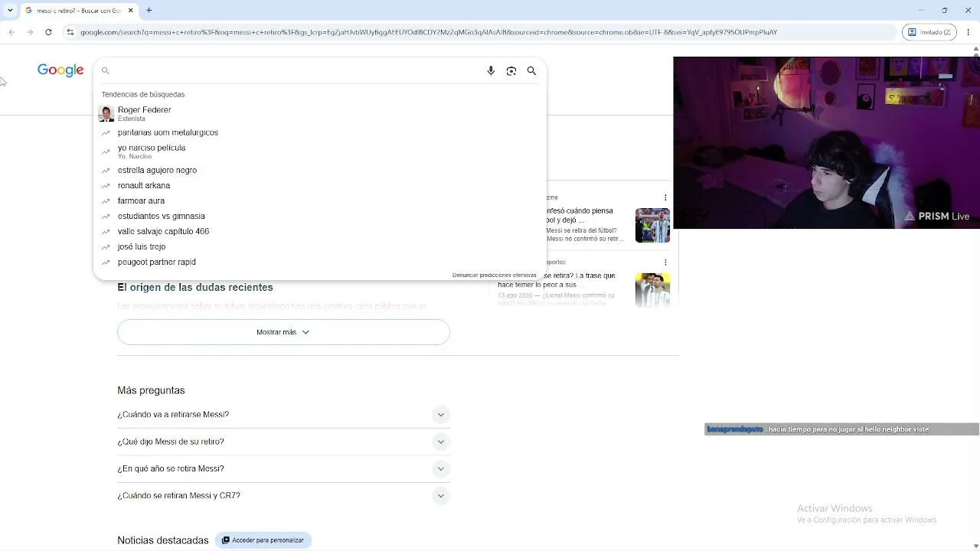980x551 pixels.
Task: Close the Messi search tab
Action: click(x=131, y=11)
